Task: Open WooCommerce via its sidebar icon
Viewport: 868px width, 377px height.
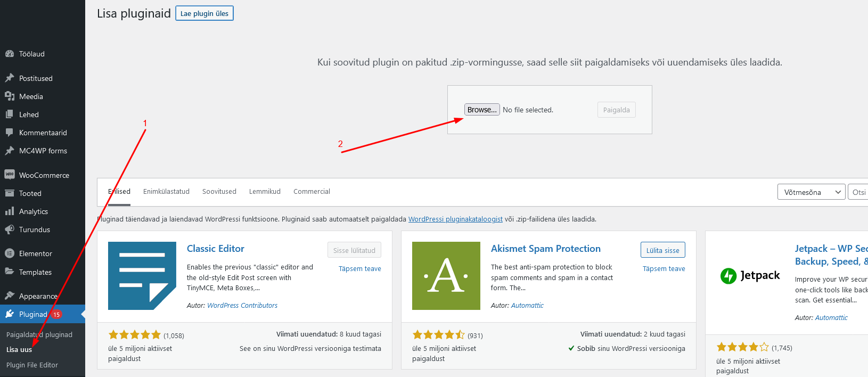Action: point(10,175)
